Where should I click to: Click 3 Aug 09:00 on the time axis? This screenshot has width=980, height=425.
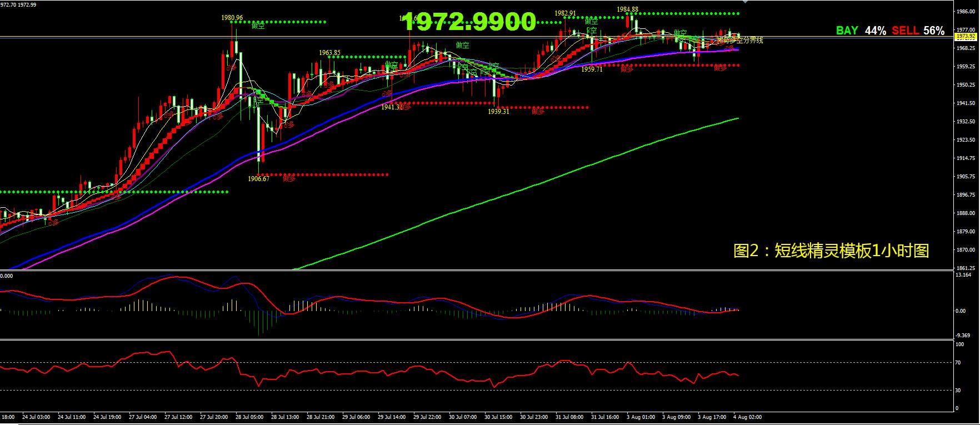pos(676,417)
